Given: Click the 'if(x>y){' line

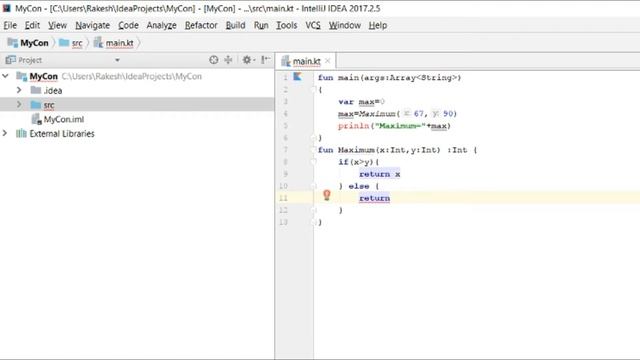Looking at the screenshot, I should [359, 162].
